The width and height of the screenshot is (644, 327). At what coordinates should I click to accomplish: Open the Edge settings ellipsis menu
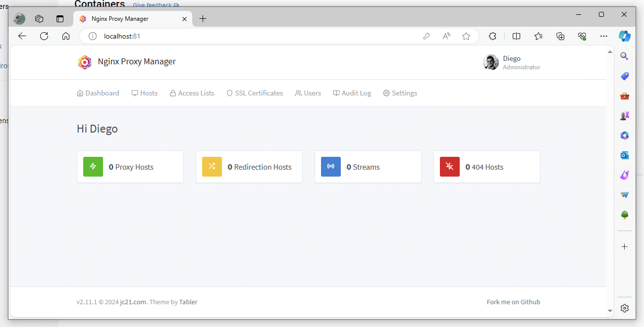pos(603,36)
